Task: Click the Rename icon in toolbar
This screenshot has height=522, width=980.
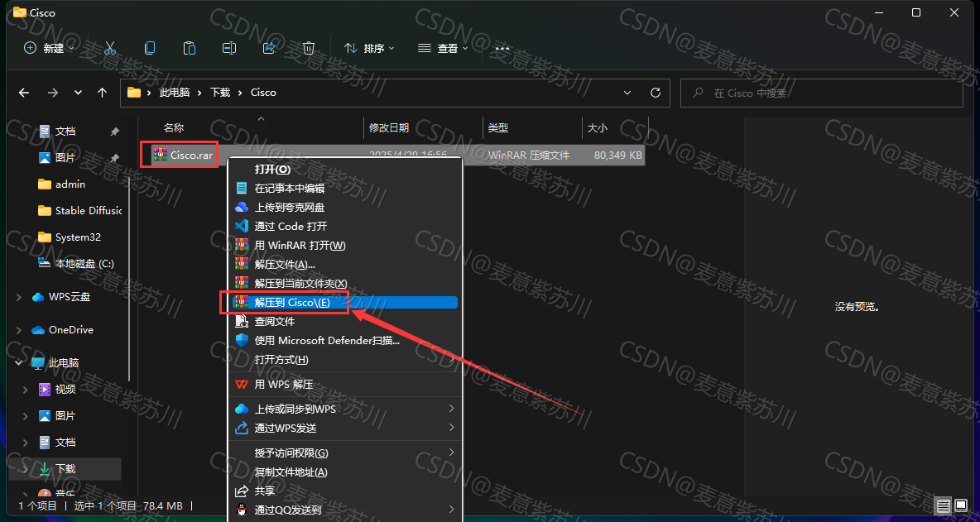Action: point(229,48)
